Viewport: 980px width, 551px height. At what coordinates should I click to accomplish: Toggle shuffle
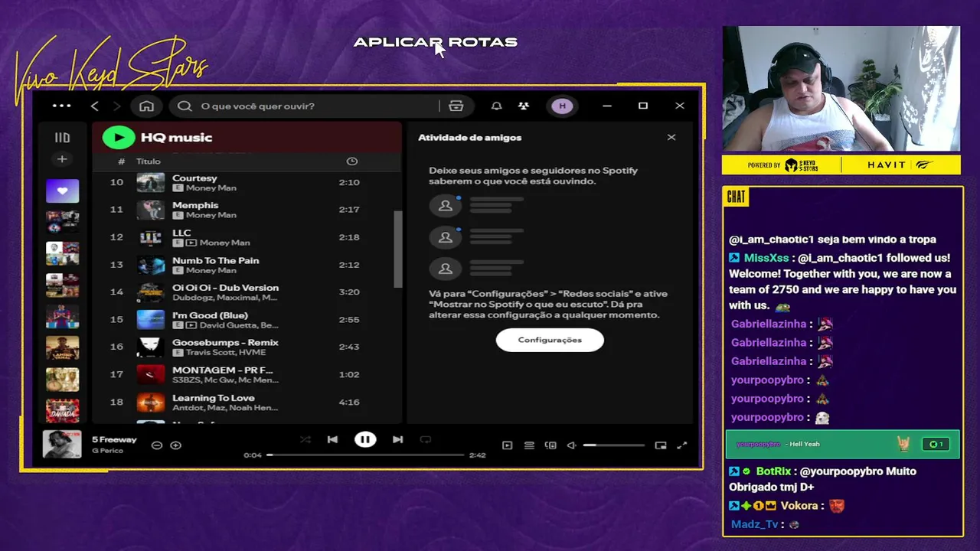click(305, 439)
